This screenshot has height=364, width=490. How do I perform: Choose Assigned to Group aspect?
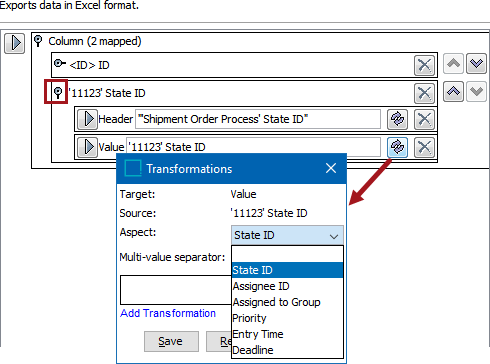tap(287, 302)
